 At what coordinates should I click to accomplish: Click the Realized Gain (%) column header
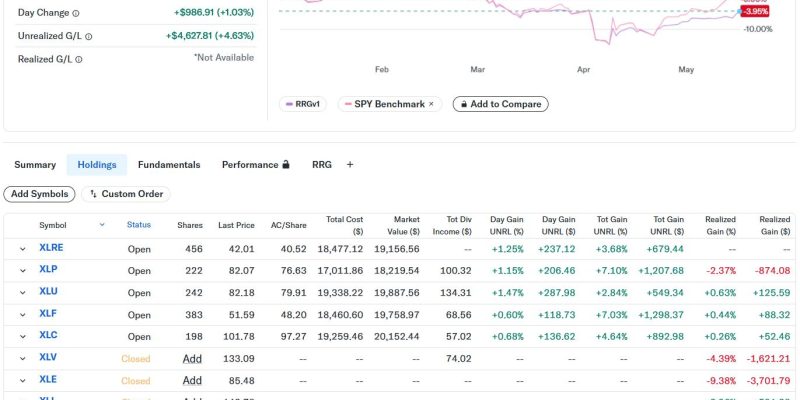[719, 226]
